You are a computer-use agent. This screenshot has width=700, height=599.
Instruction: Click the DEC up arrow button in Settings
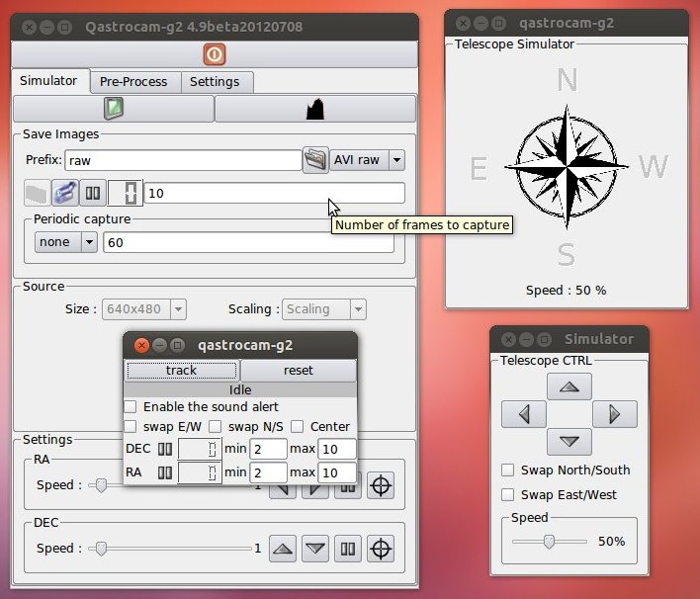coord(283,549)
